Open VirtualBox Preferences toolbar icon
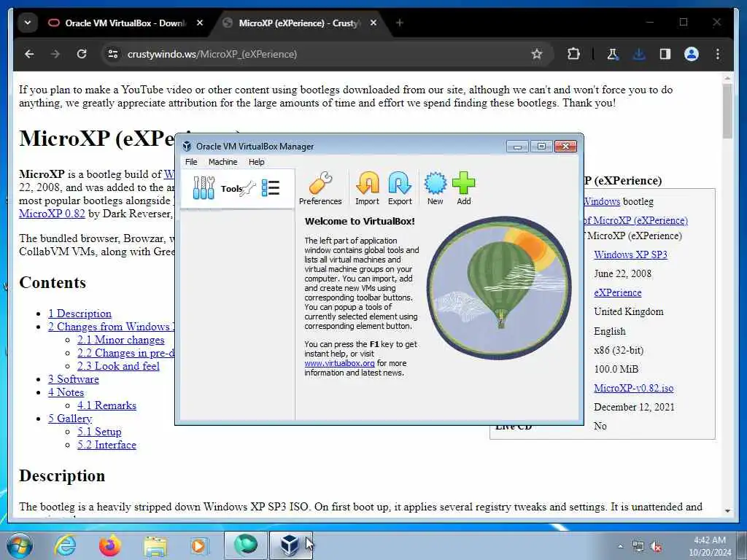Image resolution: width=747 pixels, height=560 pixels. coord(320,188)
